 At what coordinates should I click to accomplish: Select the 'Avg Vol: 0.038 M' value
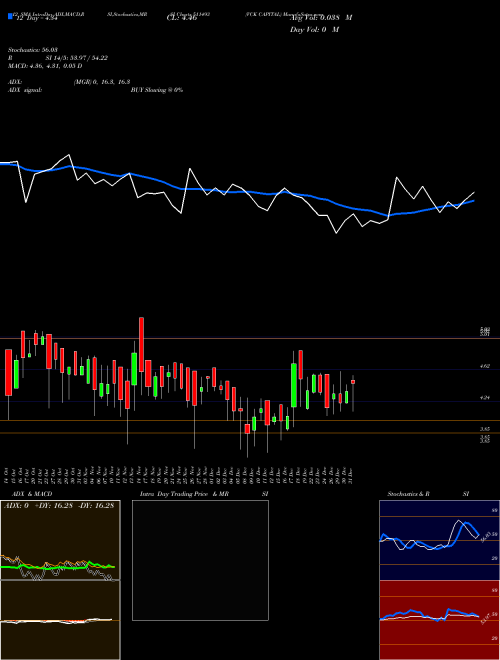tap(321, 18)
